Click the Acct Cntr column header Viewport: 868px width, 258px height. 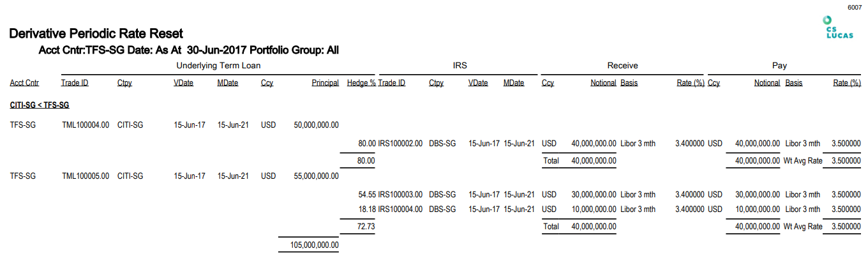tap(24, 83)
